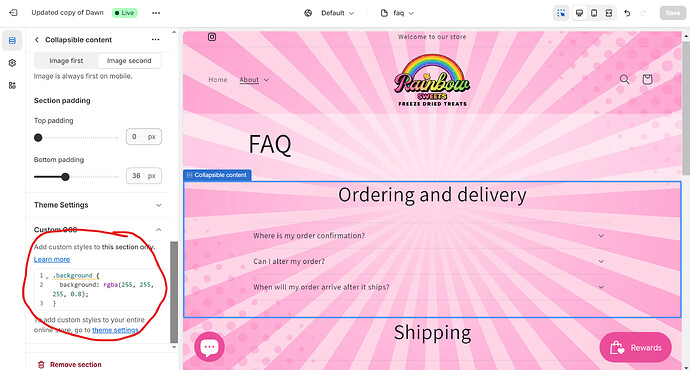This screenshot has height=370, width=690.
Task: Open Collapsible content section options menu
Action: pos(155,40)
